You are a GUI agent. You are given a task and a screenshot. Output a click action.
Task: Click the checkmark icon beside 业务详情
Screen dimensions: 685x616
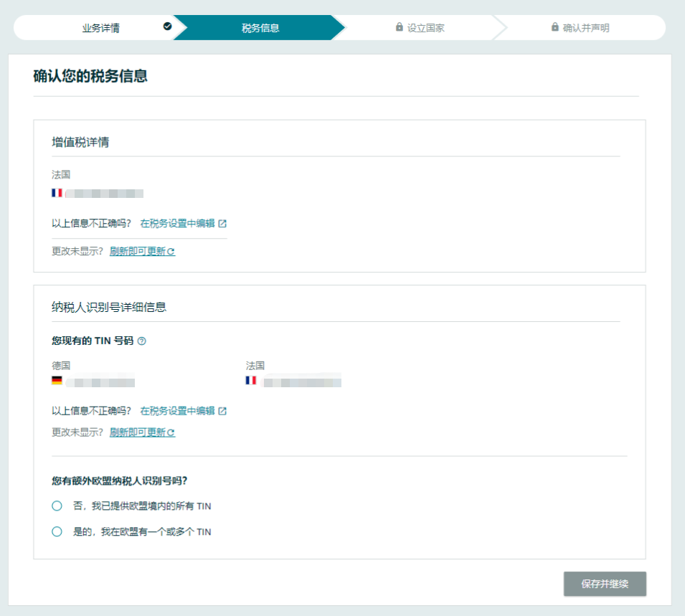(167, 27)
